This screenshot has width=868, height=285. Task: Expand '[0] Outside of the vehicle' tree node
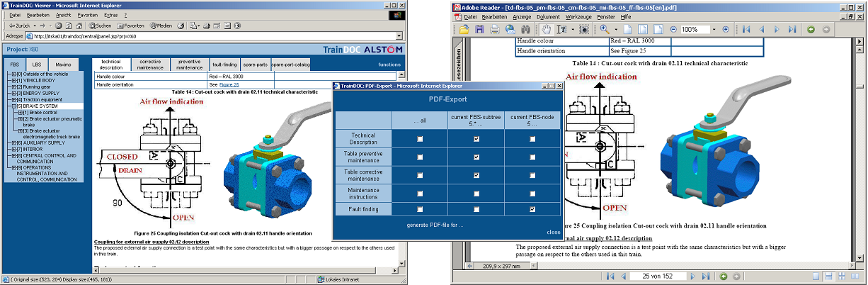(13, 74)
